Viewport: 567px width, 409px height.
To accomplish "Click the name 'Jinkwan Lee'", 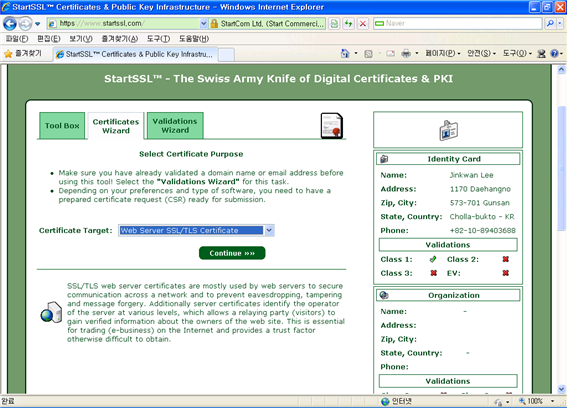I will tap(472, 175).
